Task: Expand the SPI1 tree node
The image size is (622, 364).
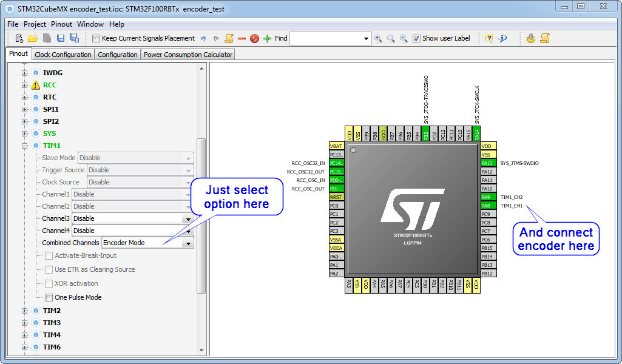Action: tap(25, 109)
